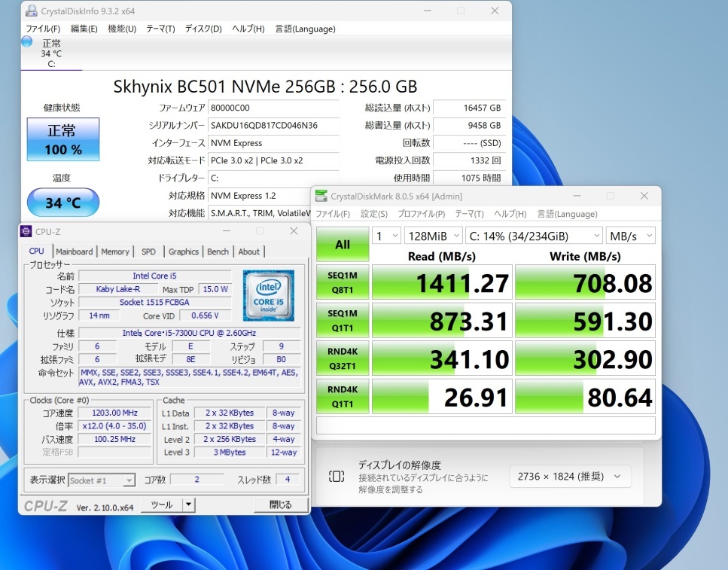Start the SEQ1M Q8T1 benchmark
The height and width of the screenshot is (570, 728).
[343, 282]
